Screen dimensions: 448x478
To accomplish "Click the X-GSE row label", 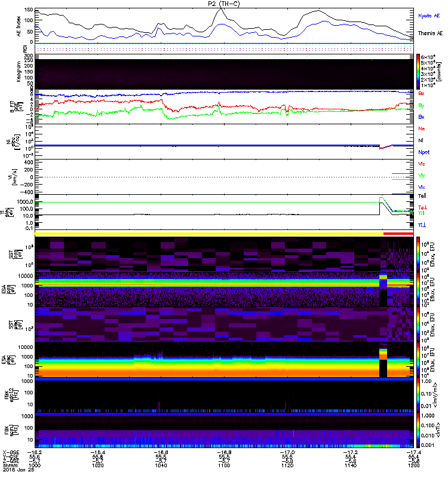I will (x=11, y=452).
